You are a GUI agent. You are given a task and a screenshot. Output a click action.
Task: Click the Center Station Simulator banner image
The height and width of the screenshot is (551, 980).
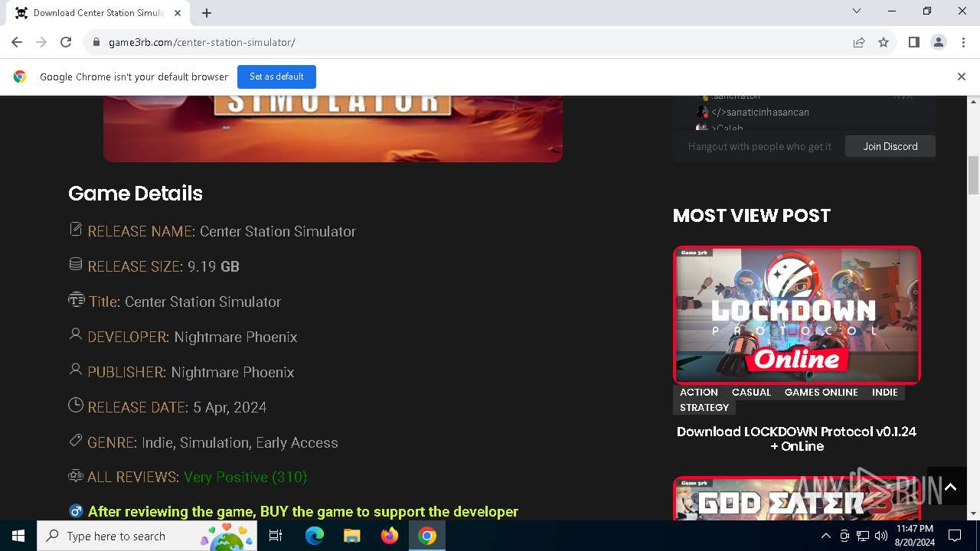pyautogui.click(x=333, y=129)
